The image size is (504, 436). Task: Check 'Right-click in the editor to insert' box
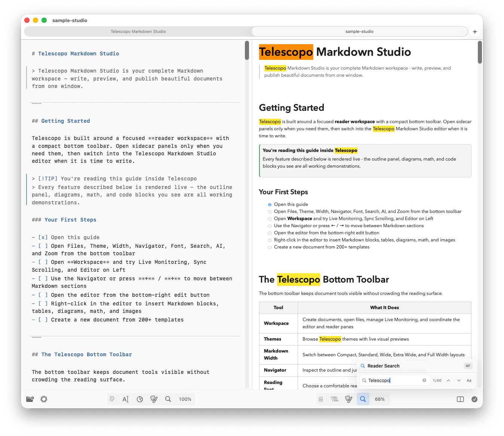click(x=270, y=240)
